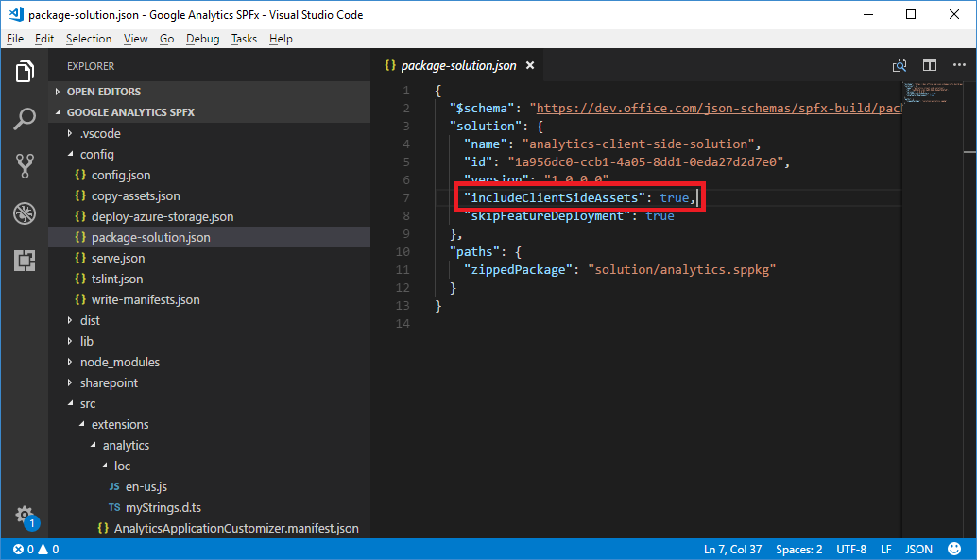Click the feedback smiley in the status bar
Image resolution: width=977 pixels, height=560 pixels.
(x=953, y=549)
